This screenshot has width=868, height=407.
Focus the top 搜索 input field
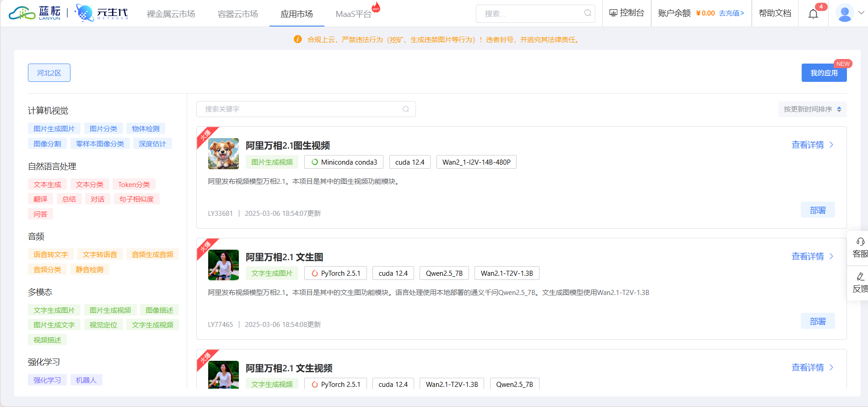535,14
